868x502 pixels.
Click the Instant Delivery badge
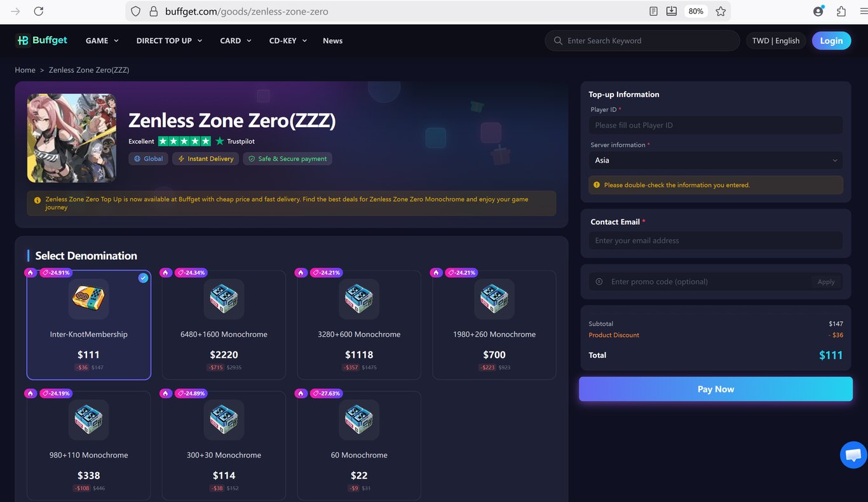pos(205,159)
